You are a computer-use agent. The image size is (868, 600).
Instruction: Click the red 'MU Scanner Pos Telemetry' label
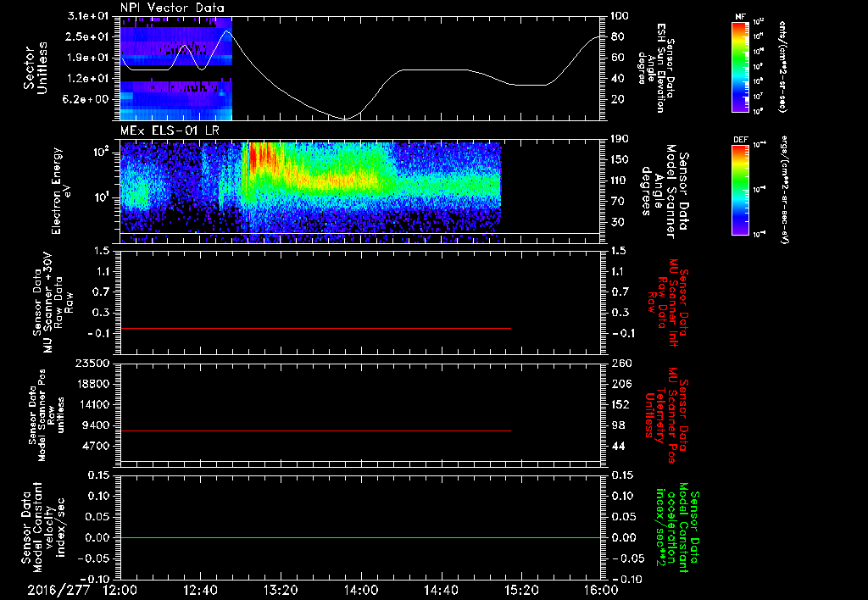(666, 415)
